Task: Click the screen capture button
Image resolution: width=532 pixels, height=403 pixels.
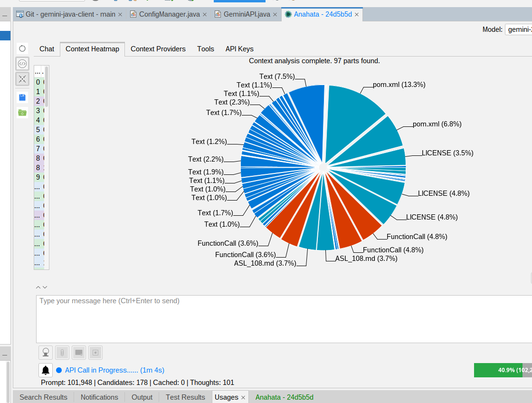Action: tap(79, 353)
